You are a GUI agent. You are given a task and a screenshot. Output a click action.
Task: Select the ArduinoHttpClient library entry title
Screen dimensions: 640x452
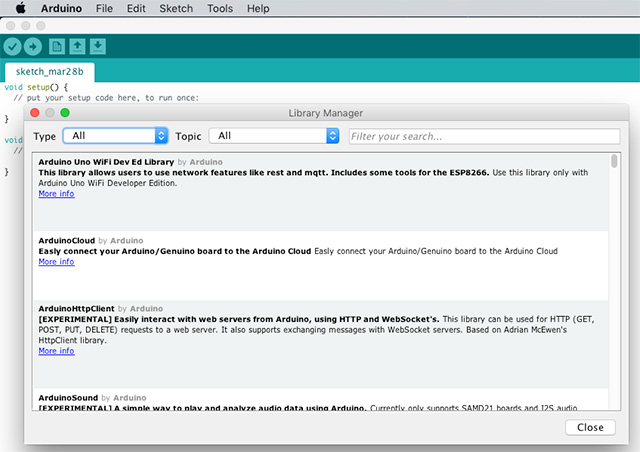click(x=76, y=309)
